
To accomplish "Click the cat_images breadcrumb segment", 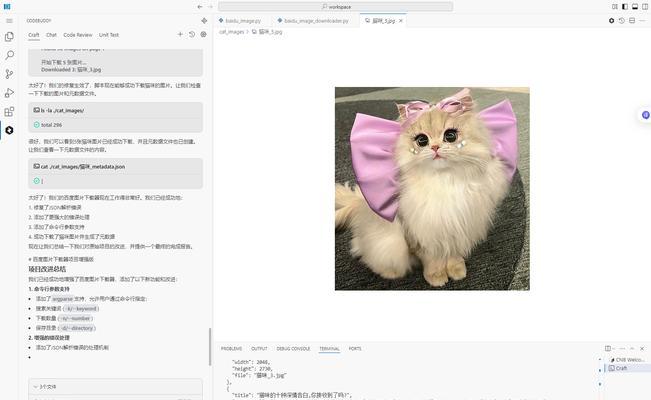I will (x=231, y=32).
